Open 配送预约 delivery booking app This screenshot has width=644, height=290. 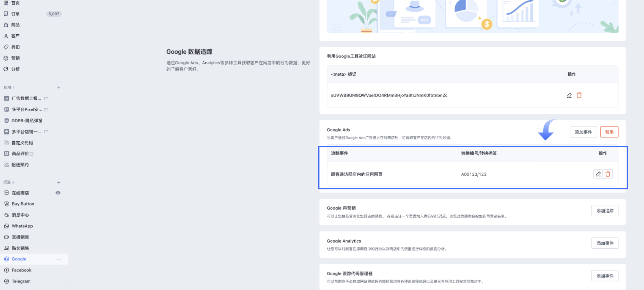pyautogui.click(x=20, y=165)
